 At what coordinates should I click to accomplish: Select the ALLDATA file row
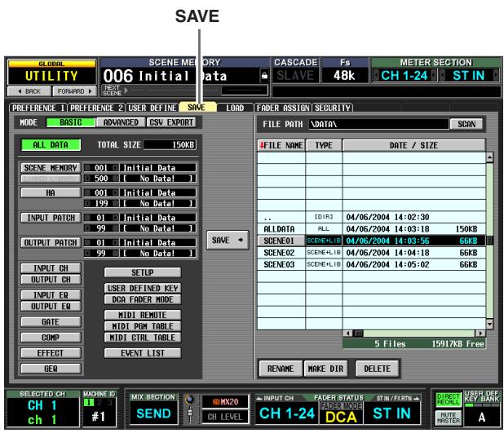371,229
